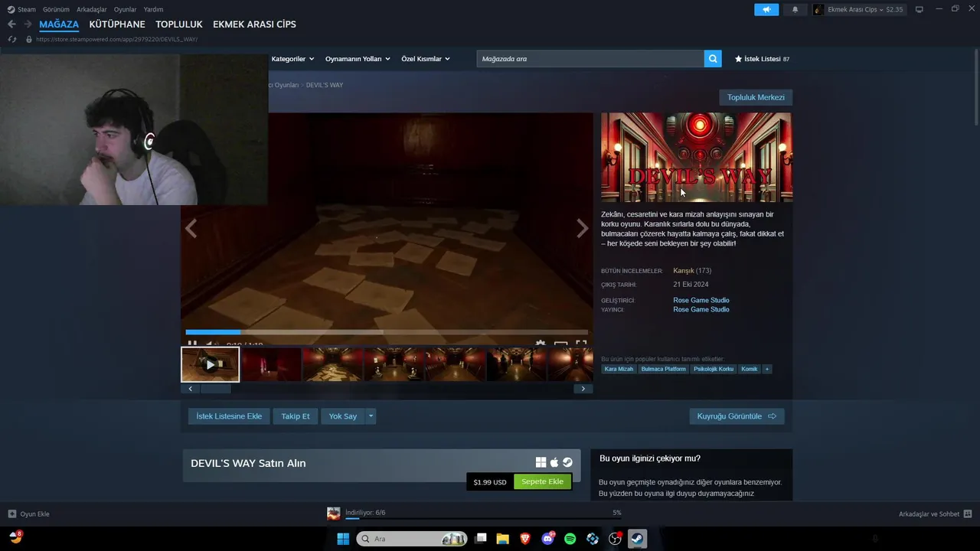The width and height of the screenshot is (980, 551).
Task: Open Rose Game Studio developer link
Action: pos(701,300)
